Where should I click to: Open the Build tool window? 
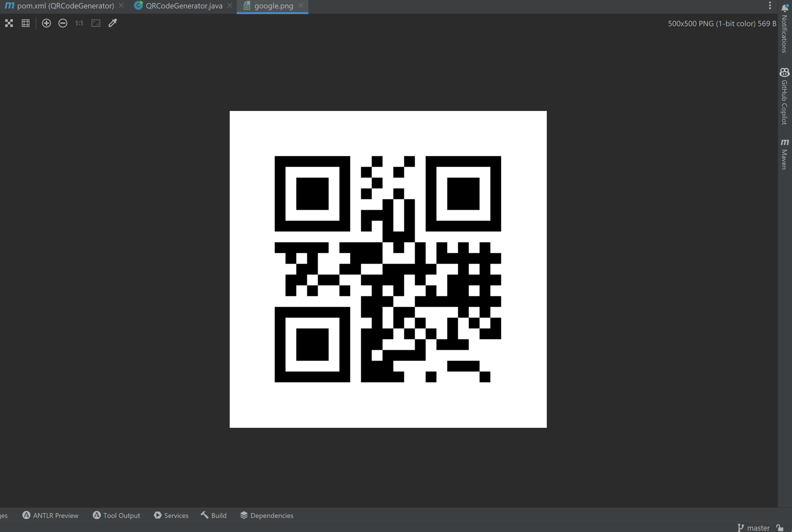[x=214, y=515]
